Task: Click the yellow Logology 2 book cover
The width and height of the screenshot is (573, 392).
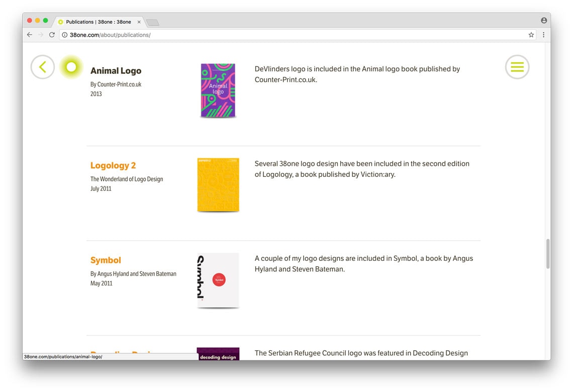Action: (218, 185)
